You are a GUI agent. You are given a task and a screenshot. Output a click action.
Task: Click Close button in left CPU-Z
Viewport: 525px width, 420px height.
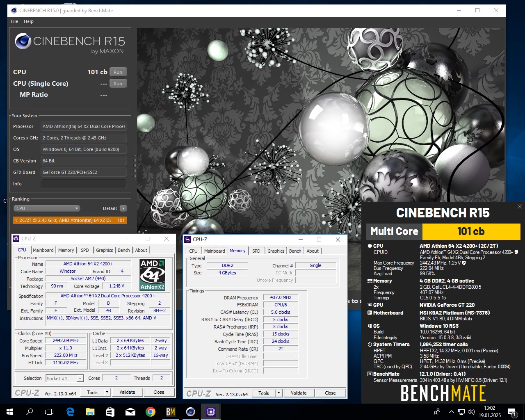(x=159, y=392)
